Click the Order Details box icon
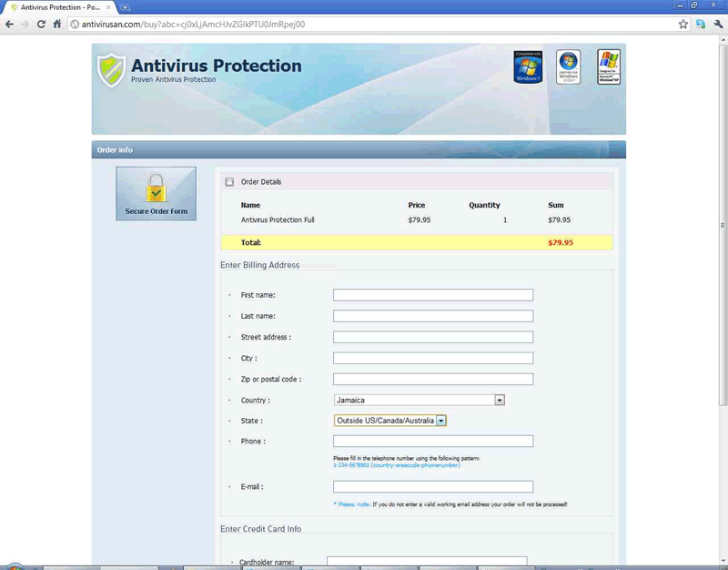Viewport: 728px width, 570px height. (229, 182)
